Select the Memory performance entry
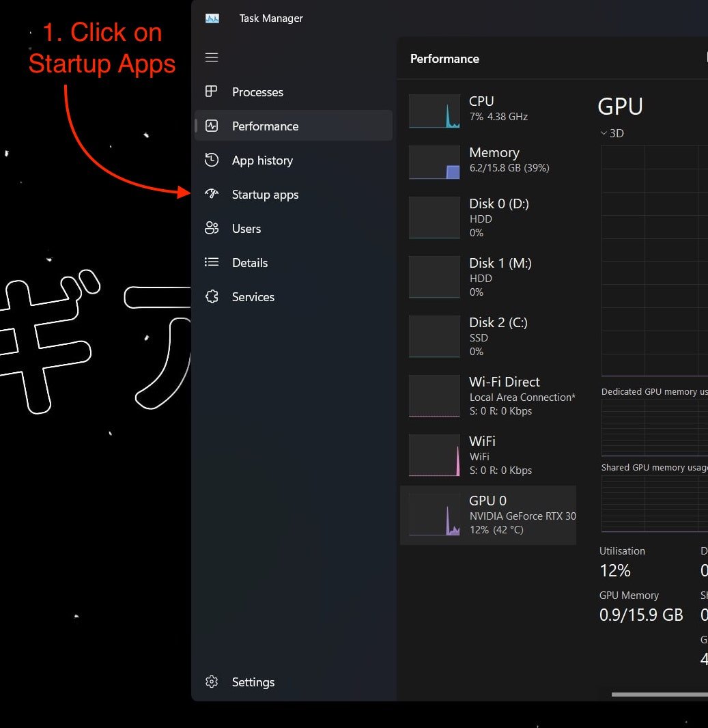Screen dimensions: 708x728 [487, 160]
